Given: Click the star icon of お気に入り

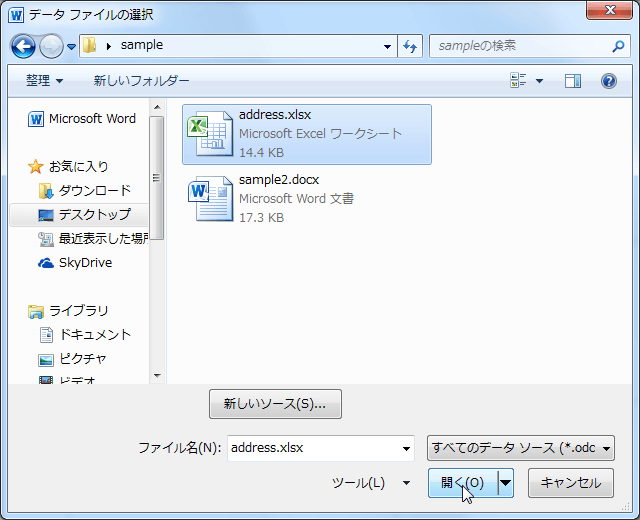Looking at the screenshot, I should pos(36,167).
